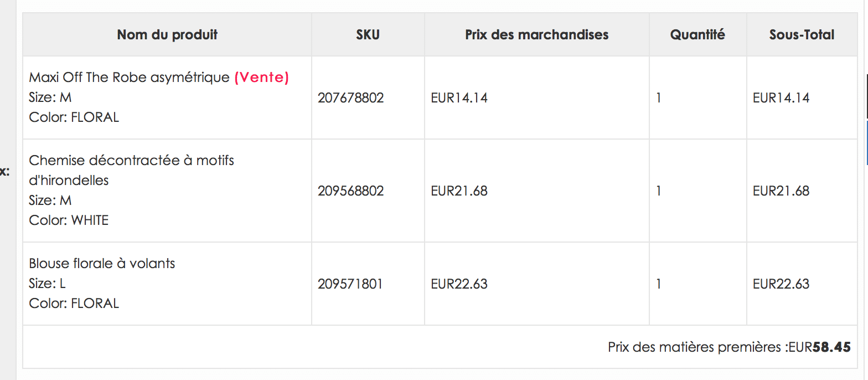Image resolution: width=868 pixels, height=380 pixels.
Task: Click the Quantité column header
Action: tap(697, 35)
